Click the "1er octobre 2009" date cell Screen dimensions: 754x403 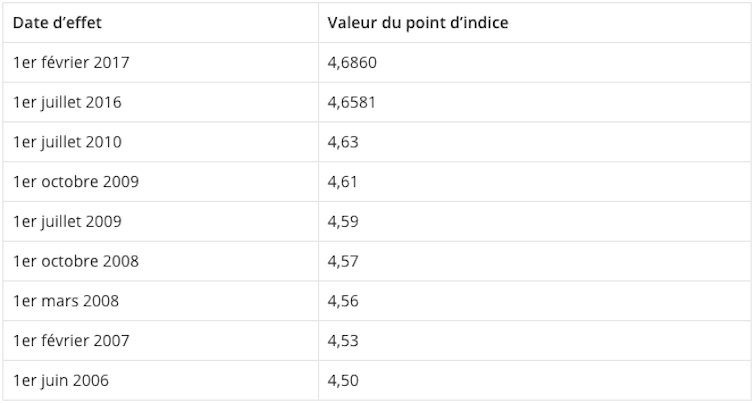click(76, 182)
